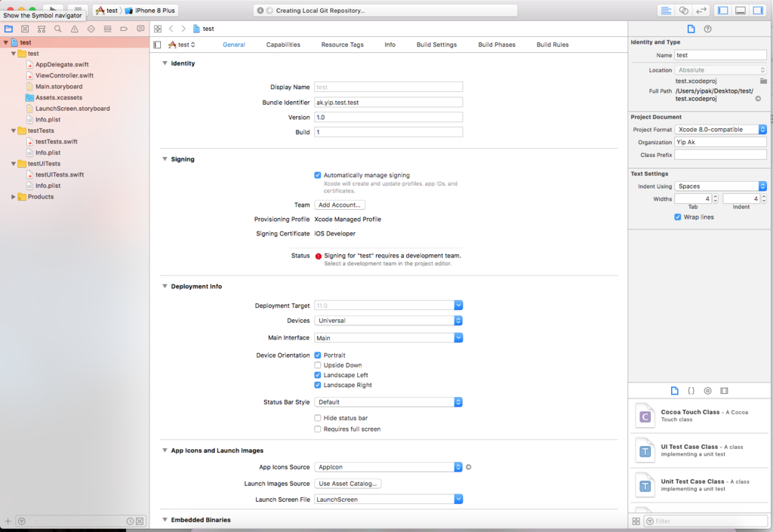The height and width of the screenshot is (532, 773).
Task: Toggle library icon grid view
Action: click(636, 521)
